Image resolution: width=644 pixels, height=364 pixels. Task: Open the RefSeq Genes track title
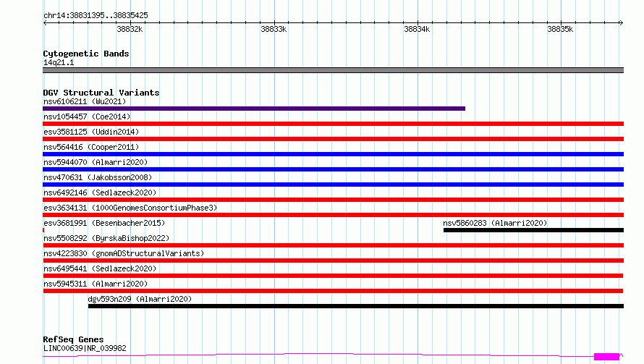[73, 339]
